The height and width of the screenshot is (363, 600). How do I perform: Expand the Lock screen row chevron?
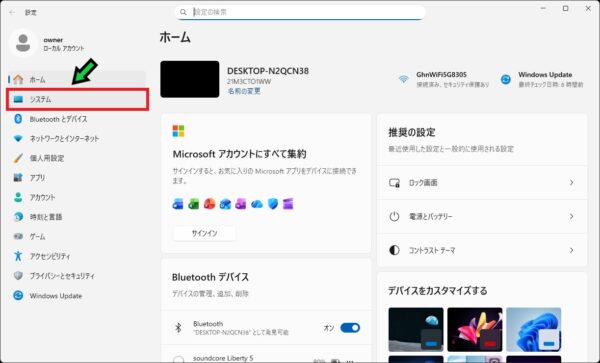pos(571,182)
